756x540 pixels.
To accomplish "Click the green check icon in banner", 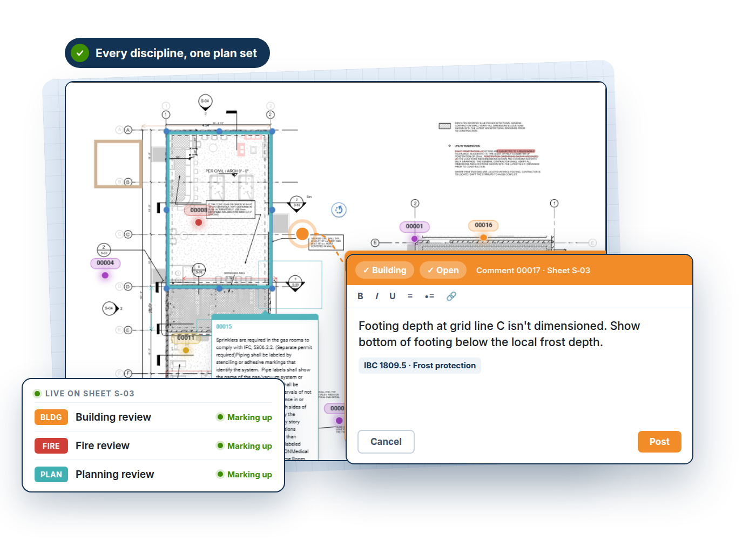I will [80, 53].
